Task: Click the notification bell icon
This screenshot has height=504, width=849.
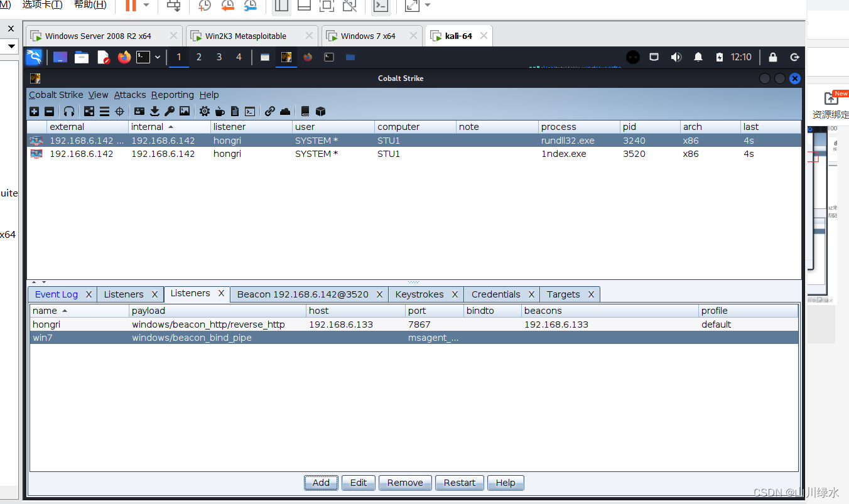Action: coord(698,57)
